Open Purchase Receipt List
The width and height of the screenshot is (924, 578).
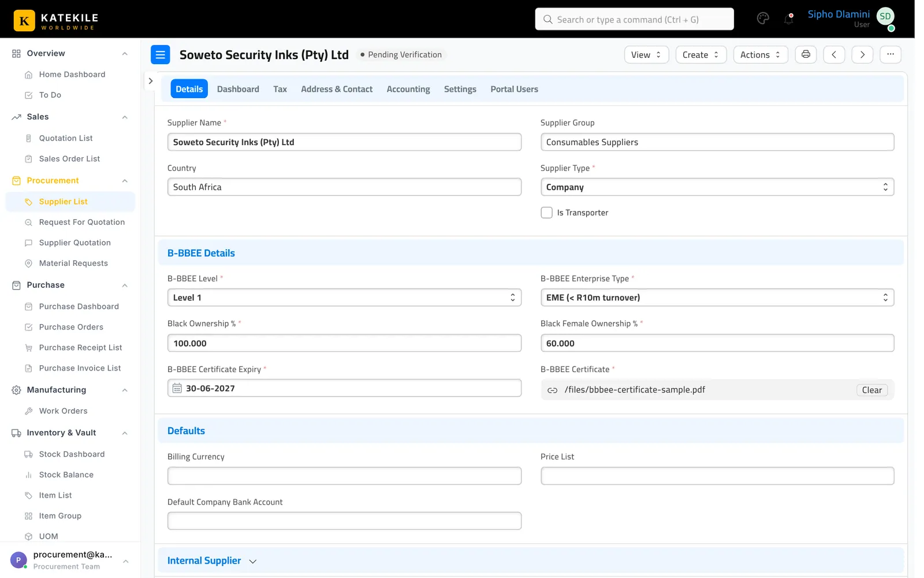(x=80, y=347)
